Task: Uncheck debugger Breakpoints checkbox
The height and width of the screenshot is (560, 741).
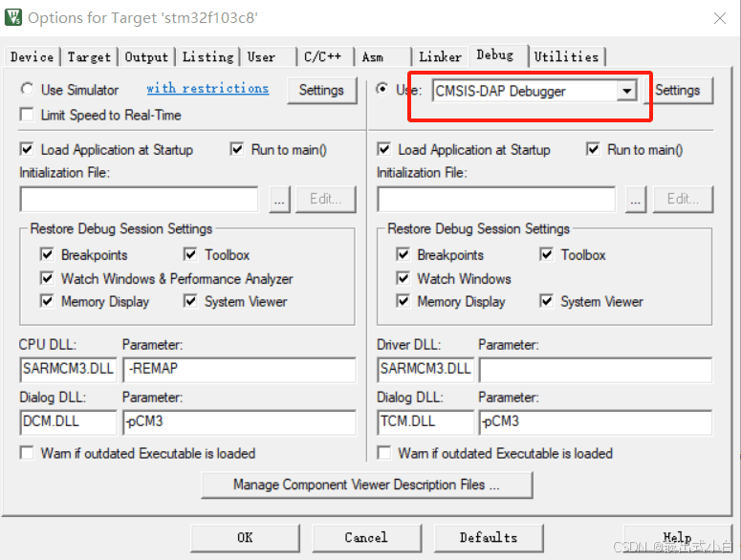Action: click(403, 254)
